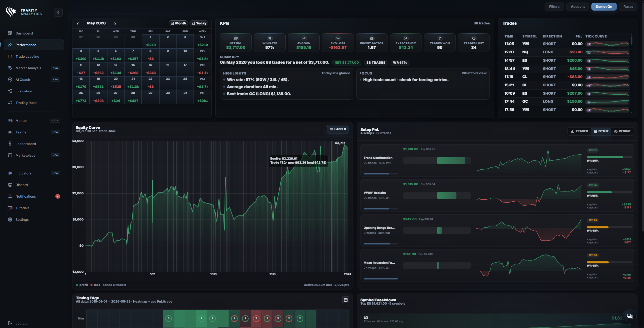Open the Filters panel
Screen dimensions: 644x328
tap(554, 7)
